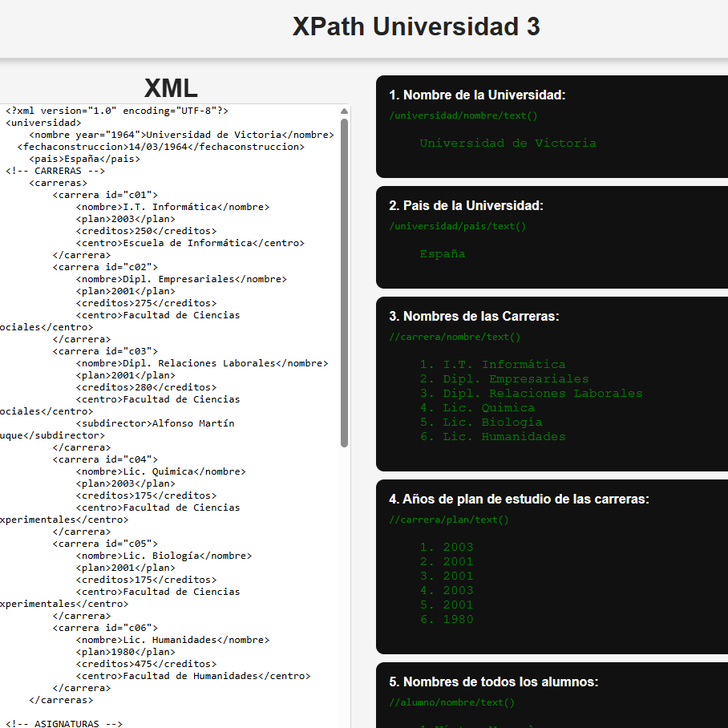The height and width of the screenshot is (728, 728).
Task: Click the CARRERAS comment line
Action: pyautogui.click(x=55, y=171)
